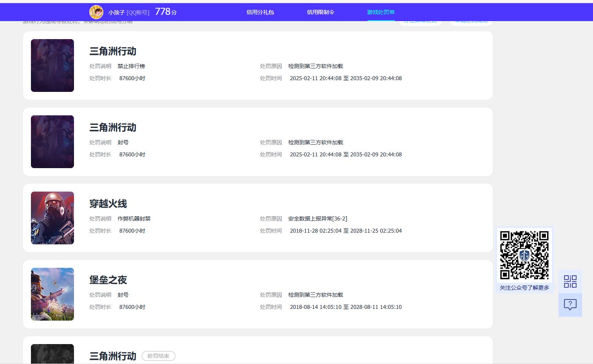The image size is (593, 364).
Task: Click the 穿越火线 game cover image
Action: 52,218
